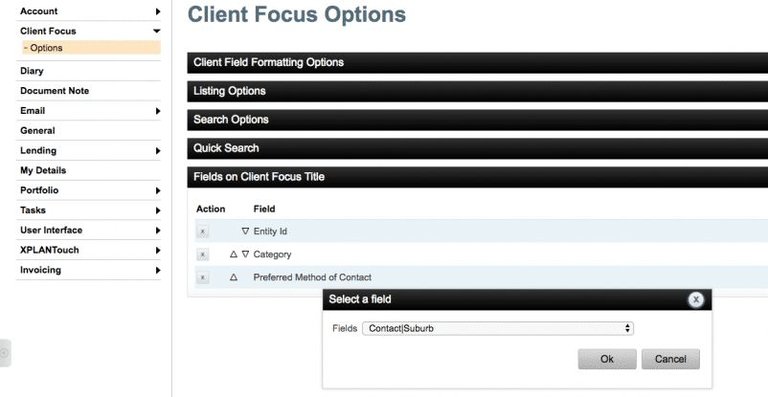The height and width of the screenshot is (397, 768).
Task: Close the Select a field dialog
Action: (x=696, y=300)
